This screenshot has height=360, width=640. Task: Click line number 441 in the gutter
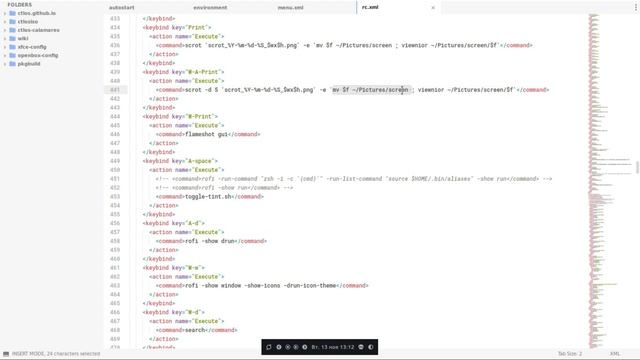[115, 90]
